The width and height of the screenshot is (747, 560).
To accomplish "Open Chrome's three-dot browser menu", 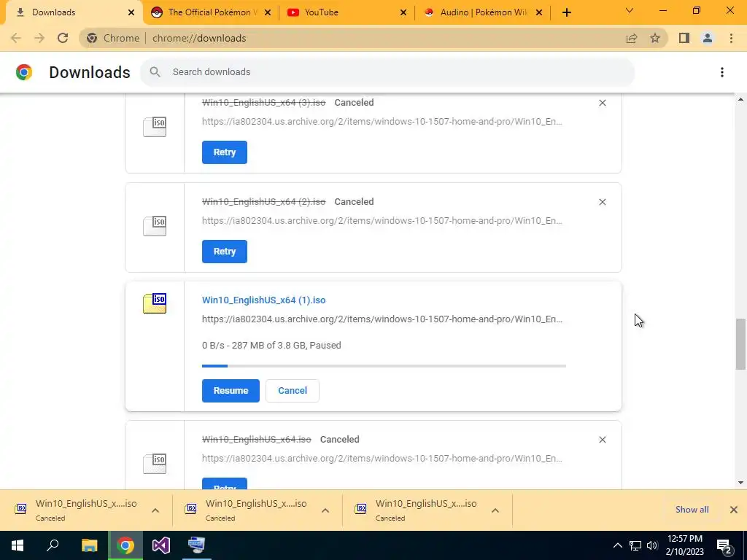I will tap(731, 38).
